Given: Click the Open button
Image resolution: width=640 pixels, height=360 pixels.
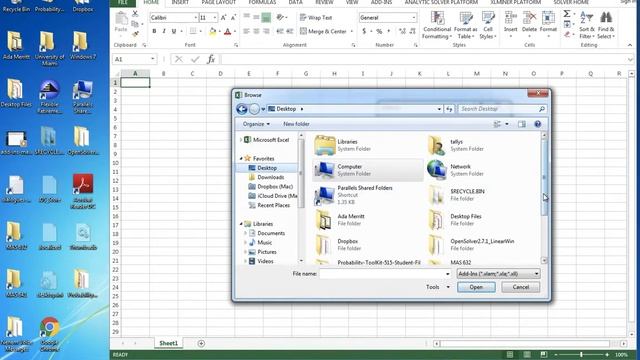Looking at the screenshot, I should pos(476,287).
